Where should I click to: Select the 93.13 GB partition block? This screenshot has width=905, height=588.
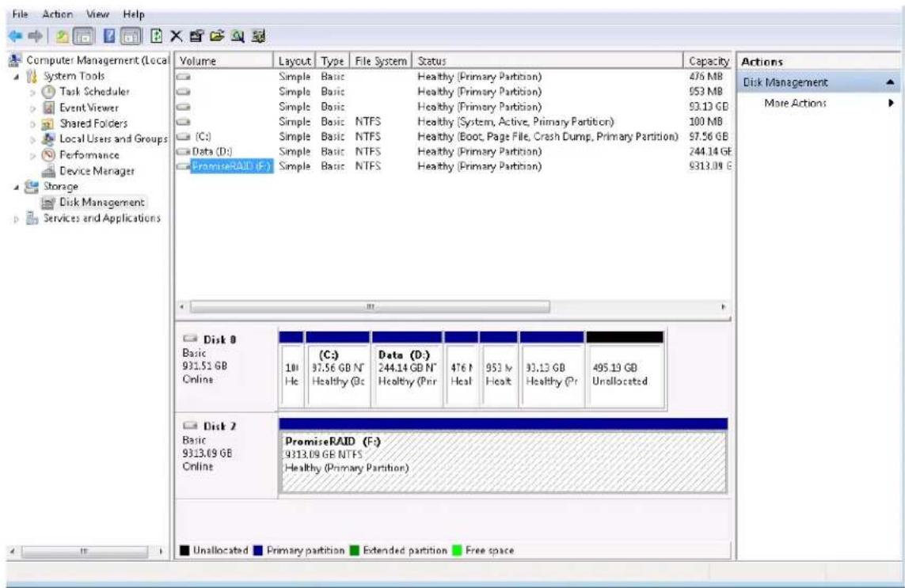(551, 368)
